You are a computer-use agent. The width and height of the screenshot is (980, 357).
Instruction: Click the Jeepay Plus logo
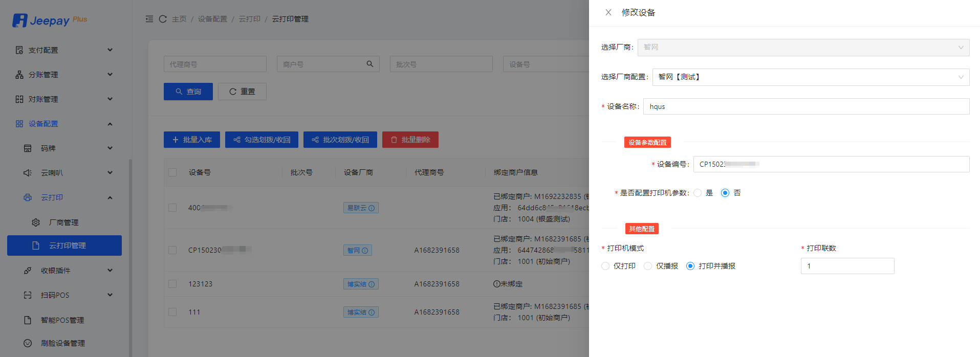click(50, 20)
